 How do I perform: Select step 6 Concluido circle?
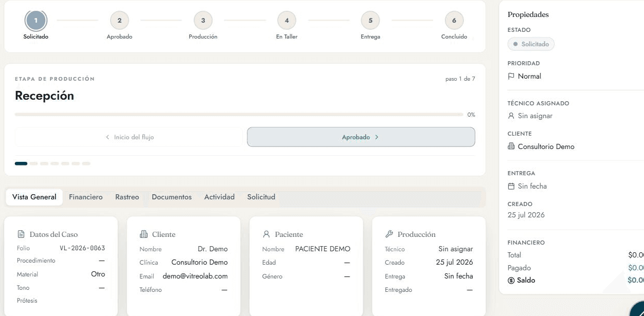click(454, 21)
